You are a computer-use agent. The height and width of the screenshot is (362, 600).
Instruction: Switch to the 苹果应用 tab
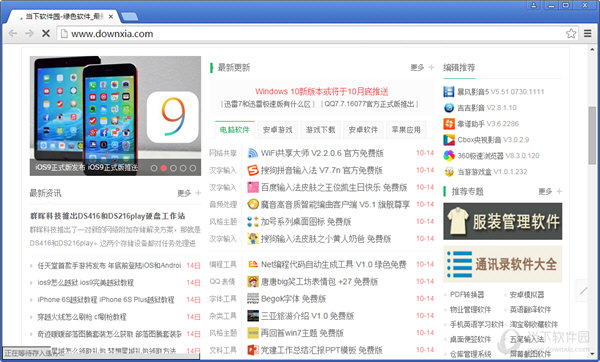pos(406,130)
